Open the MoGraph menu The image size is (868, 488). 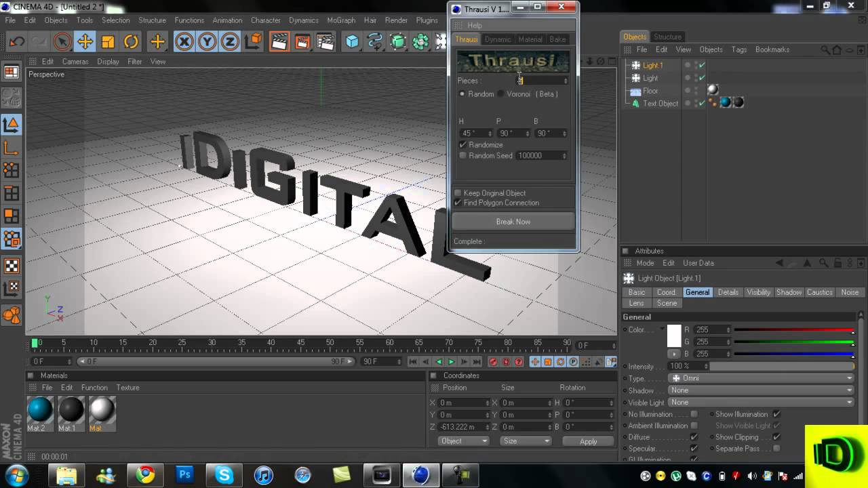pyautogui.click(x=340, y=20)
